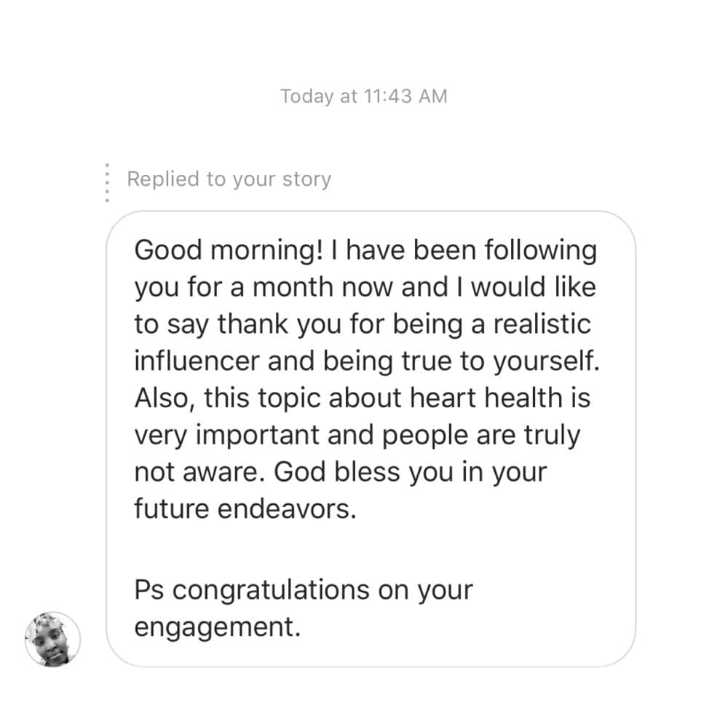This screenshot has height=703, width=728.
Task: Open the sender's profile picture avatar
Action: click(52, 639)
